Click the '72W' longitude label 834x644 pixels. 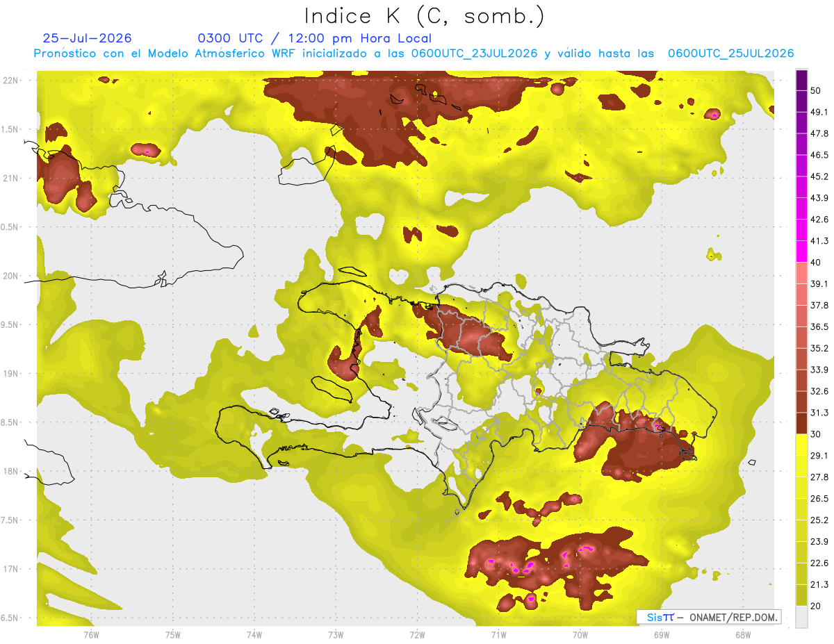(417, 634)
